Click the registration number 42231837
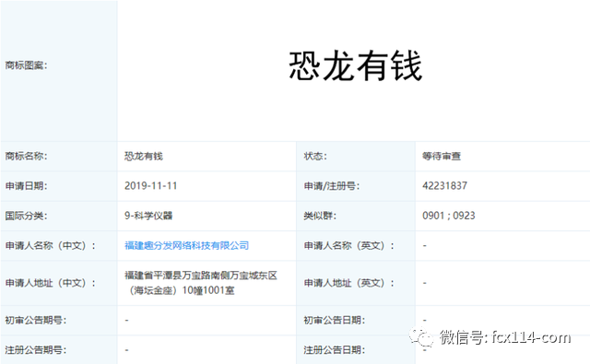Screen dimensions: 590x364 pos(444,186)
